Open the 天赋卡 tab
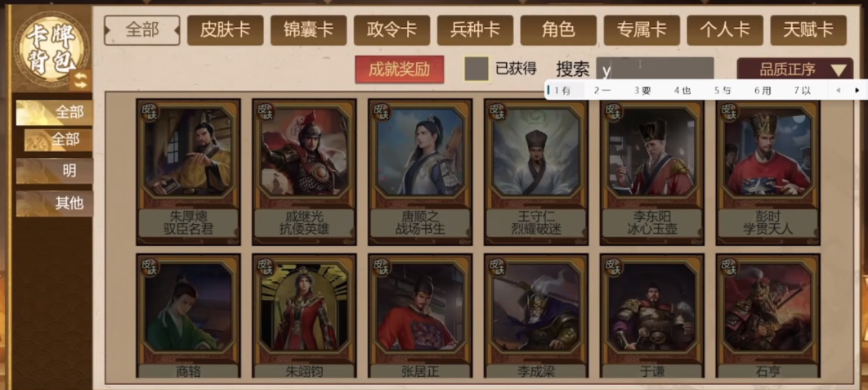Image resolution: width=868 pixels, height=390 pixels. click(x=808, y=30)
